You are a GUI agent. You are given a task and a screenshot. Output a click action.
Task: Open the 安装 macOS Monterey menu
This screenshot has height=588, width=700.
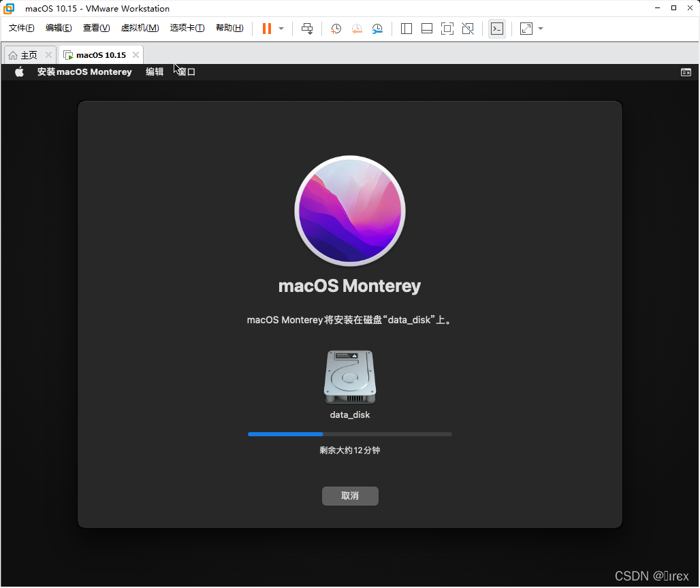[84, 72]
